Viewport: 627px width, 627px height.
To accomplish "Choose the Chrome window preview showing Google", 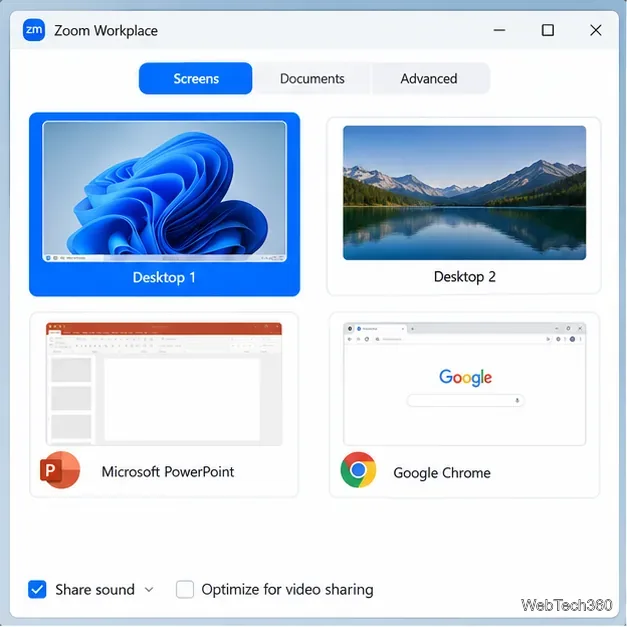I will (464, 384).
